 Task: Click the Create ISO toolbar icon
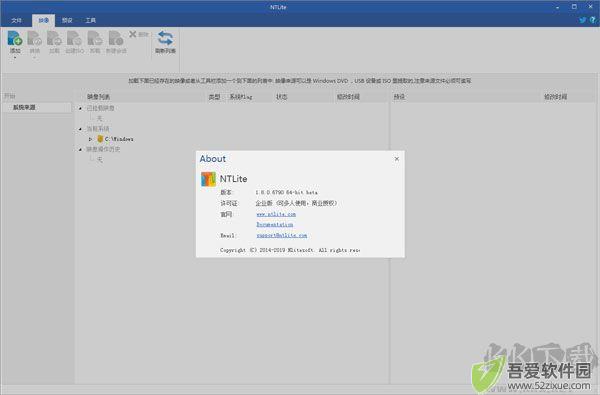[74, 38]
